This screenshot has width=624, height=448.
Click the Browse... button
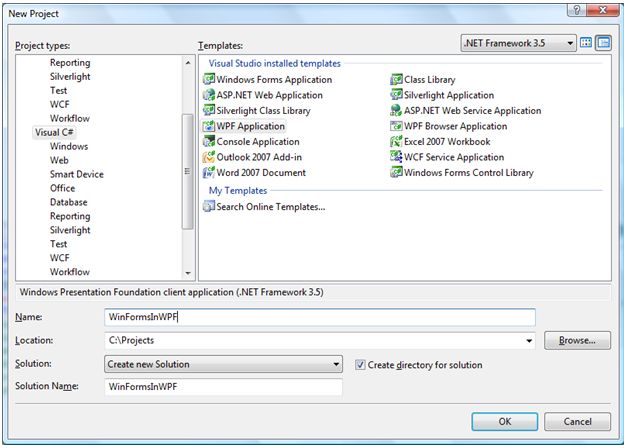point(577,340)
